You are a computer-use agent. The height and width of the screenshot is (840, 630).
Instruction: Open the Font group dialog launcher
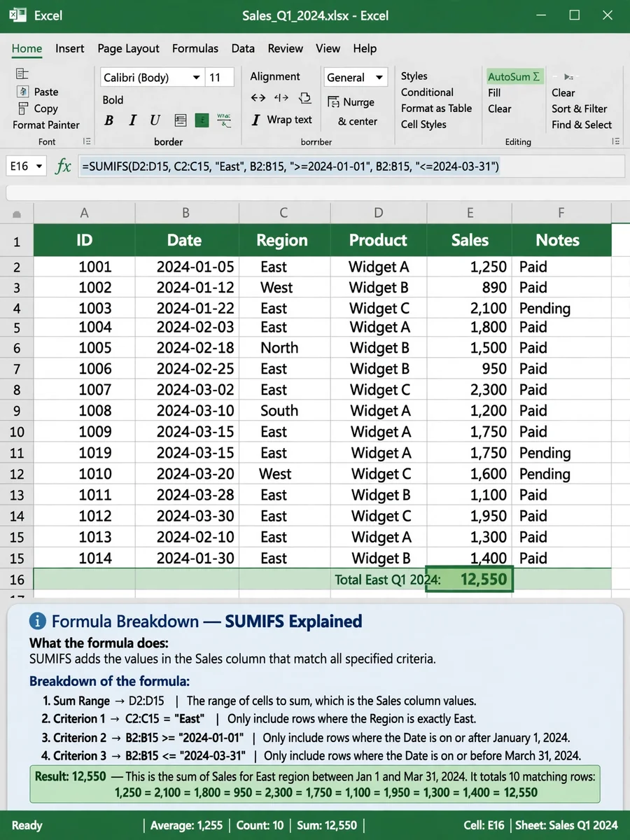pos(86,141)
